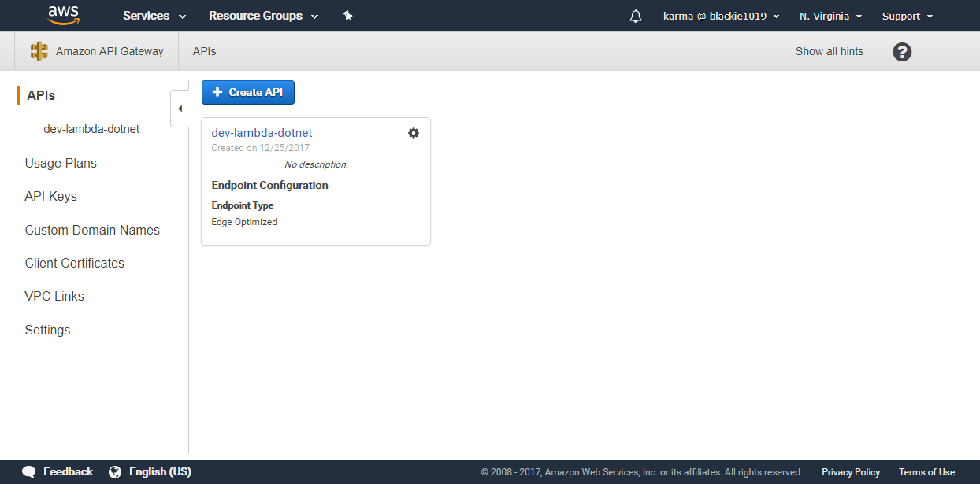The width and height of the screenshot is (980, 484).
Task: Click the Amazon API Gateway service icon
Action: [39, 51]
